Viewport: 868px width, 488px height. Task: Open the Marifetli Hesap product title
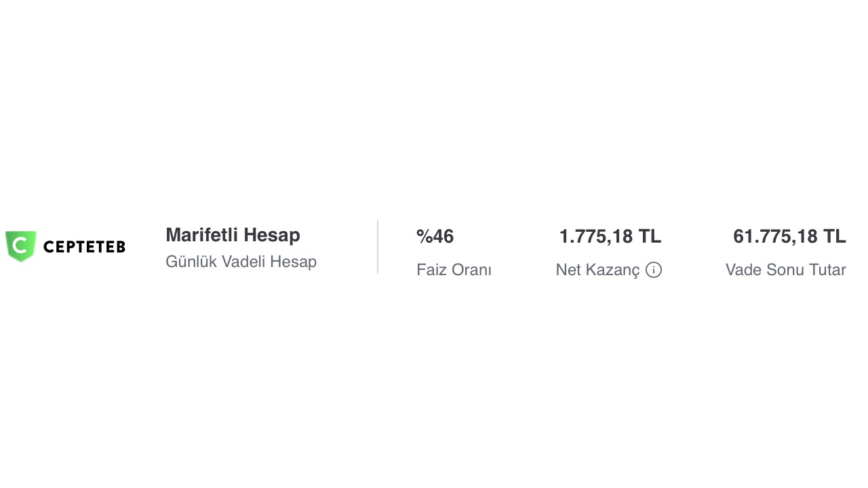tap(233, 235)
